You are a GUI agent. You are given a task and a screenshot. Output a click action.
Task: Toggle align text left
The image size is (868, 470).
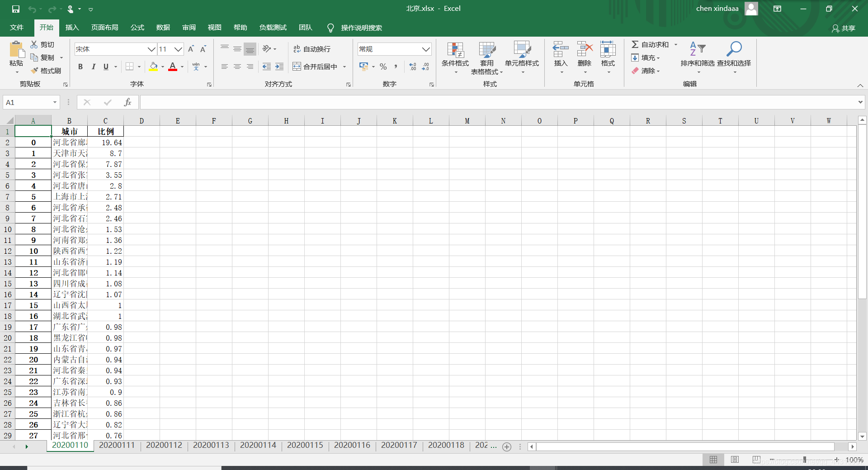224,66
